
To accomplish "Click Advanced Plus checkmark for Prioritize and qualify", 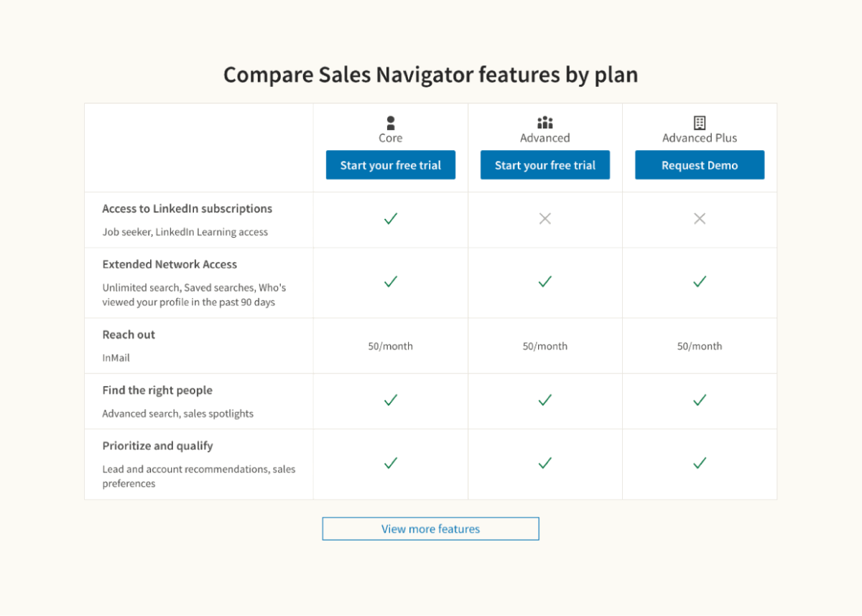I will 700,463.
